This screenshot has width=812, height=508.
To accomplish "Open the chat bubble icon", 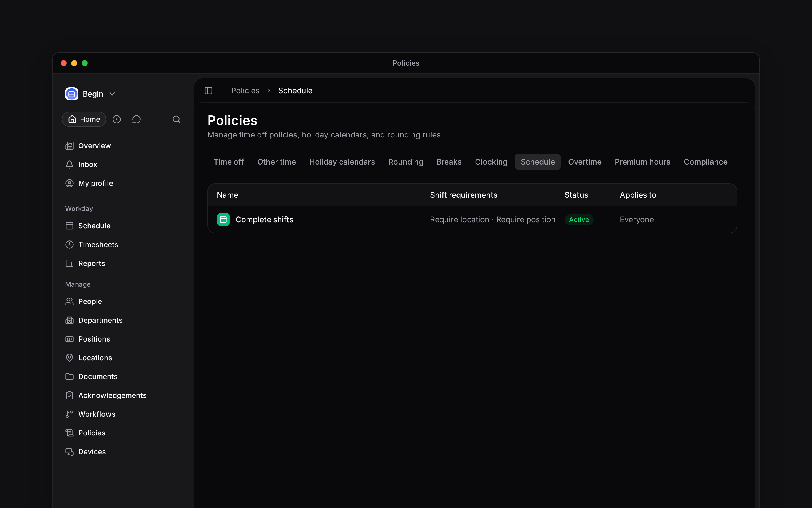I will click(x=136, y=119).
